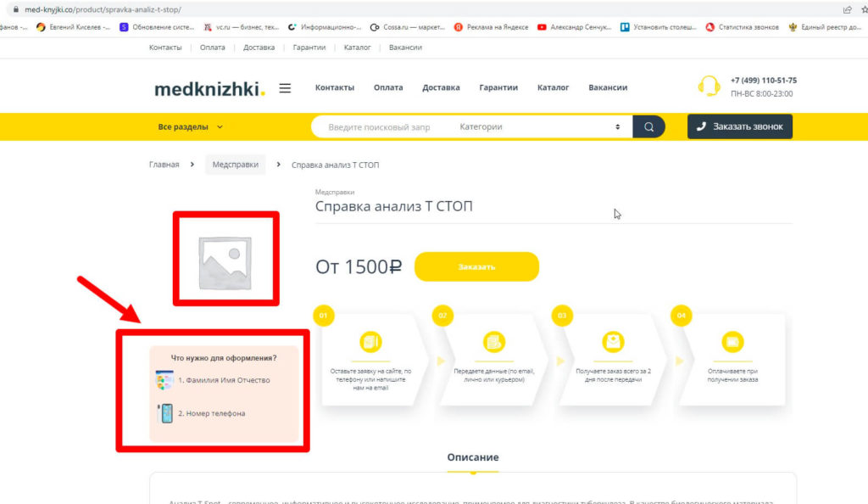Open Доставка in main navigation
This screenshot has width=868, height=504.
(441, 87)
